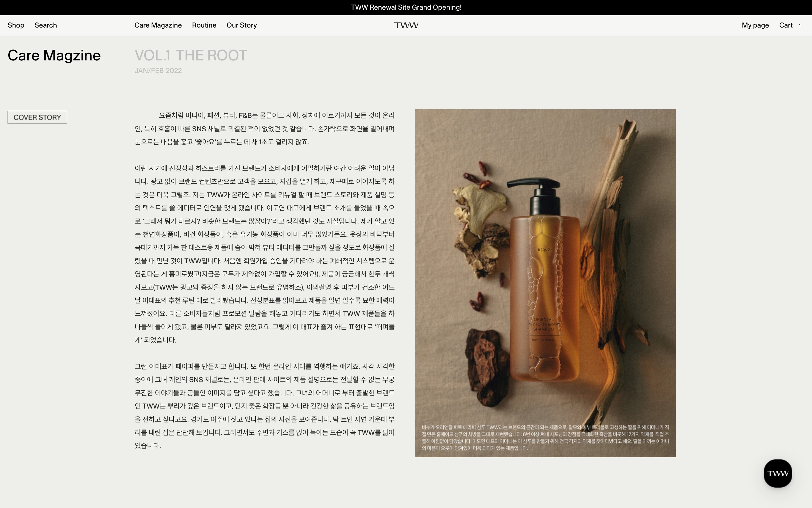This screenshot has height=508, width=812.
Task: Click the TWW logo in the header
Action: pyautogui.click(x=406, y=26)
